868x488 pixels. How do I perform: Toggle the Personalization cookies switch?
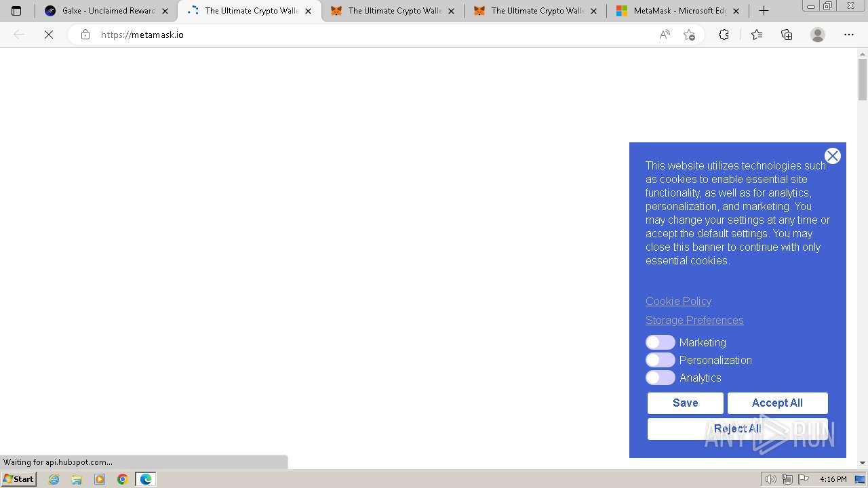[x=660, y=360]
